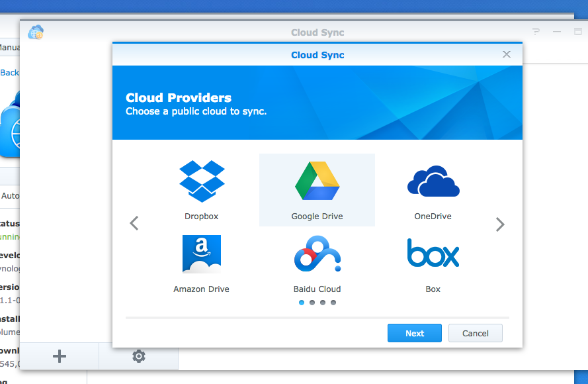
Task: Open help with the question mark icon
Action: tap(536, 32)
